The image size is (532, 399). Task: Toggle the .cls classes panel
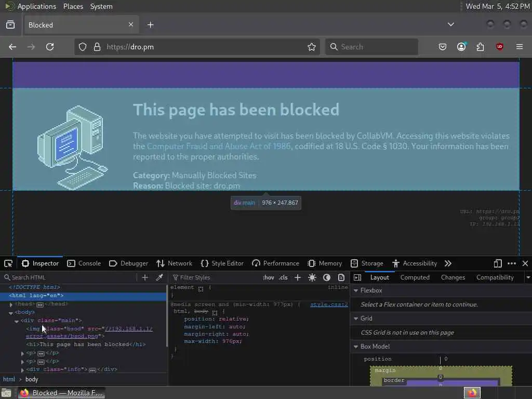coord(283,277)
